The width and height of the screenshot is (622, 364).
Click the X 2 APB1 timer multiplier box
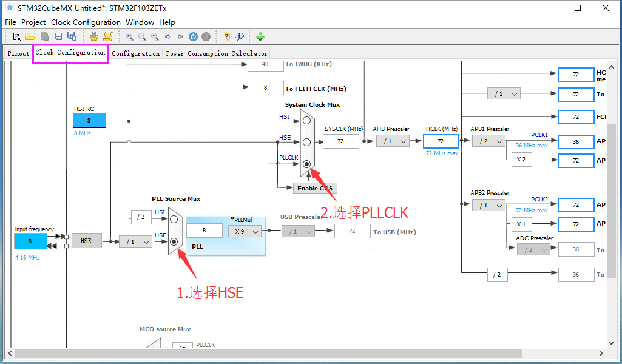521,160
